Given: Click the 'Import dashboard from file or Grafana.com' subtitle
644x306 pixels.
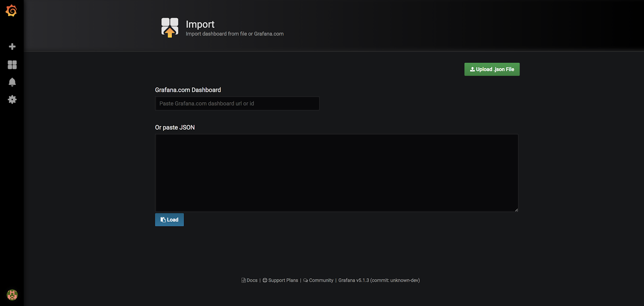Looking at the screenshot, I should click(235, 34).
